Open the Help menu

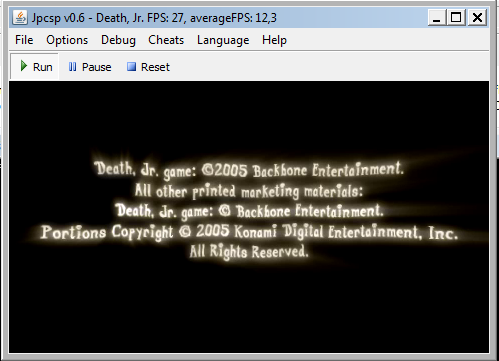pos(274,40)
